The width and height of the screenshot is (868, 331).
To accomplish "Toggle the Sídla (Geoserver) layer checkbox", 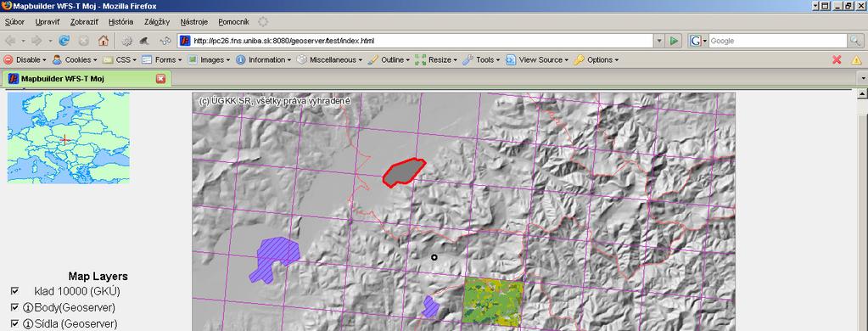I will (15, 323).
